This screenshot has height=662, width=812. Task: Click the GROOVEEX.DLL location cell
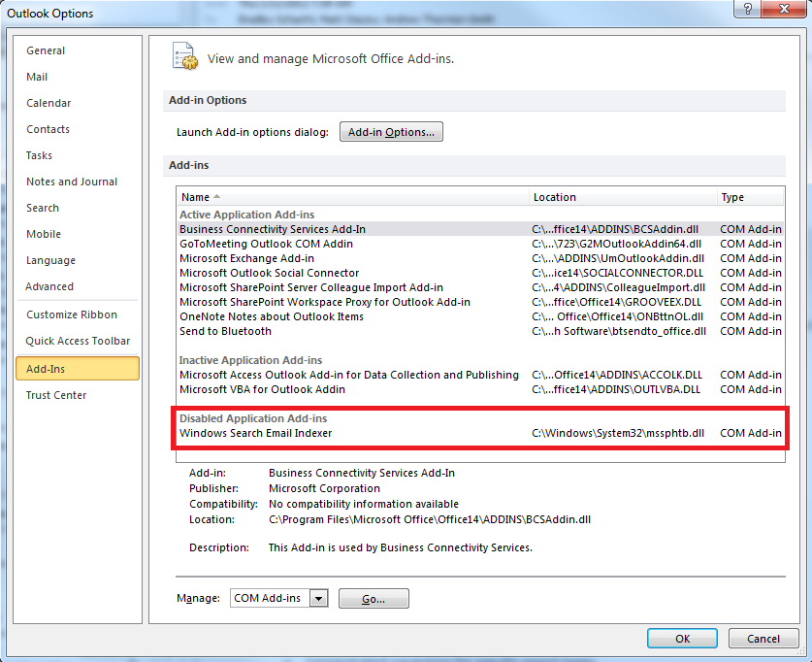pos(616,302)
